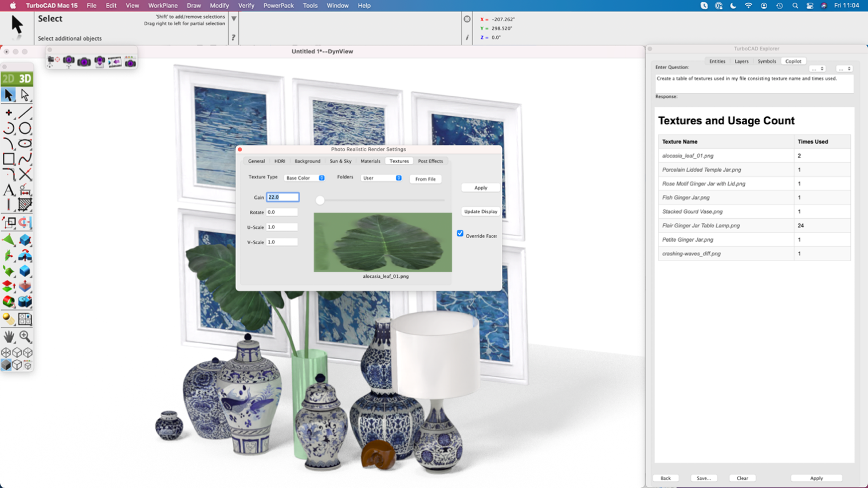Switch to the Materials tab in render settings

click(x=370, y=161)
